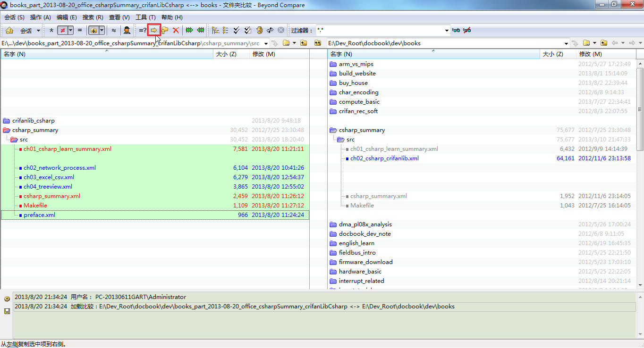Open the 过滤器 filter dropdown arrow
The image size is (644, 348).
[447, 31]
